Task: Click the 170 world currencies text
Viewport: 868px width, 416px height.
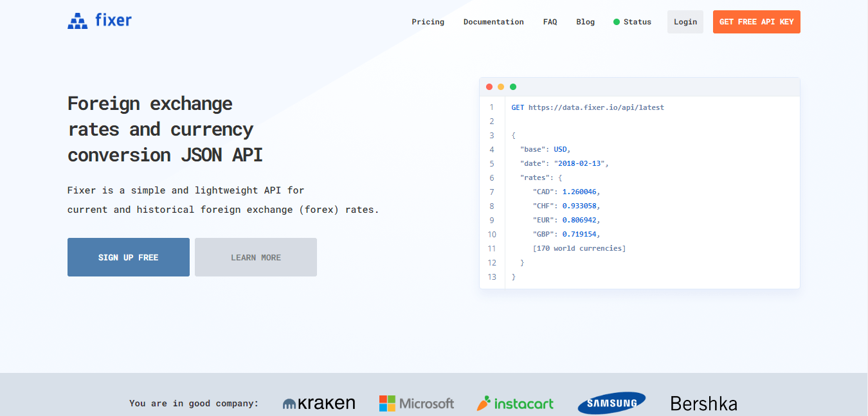Action: pyautogui.click(x=579, y=248)
